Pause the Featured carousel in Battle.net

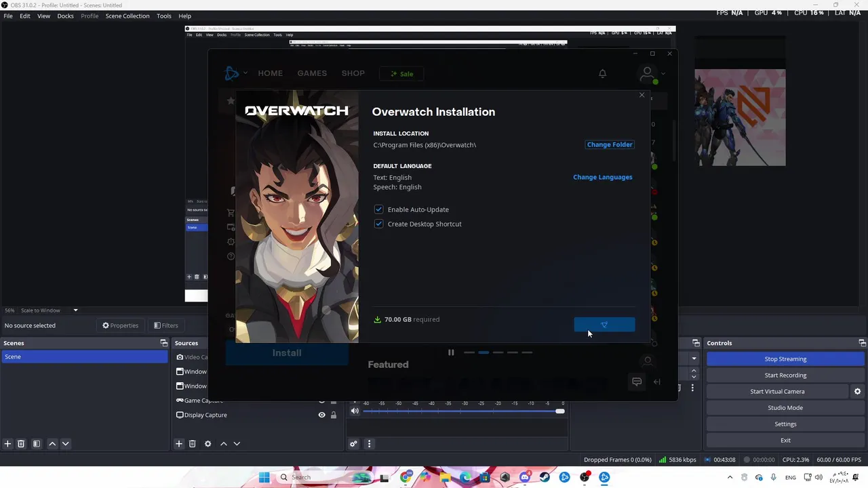tap(451, 352)
